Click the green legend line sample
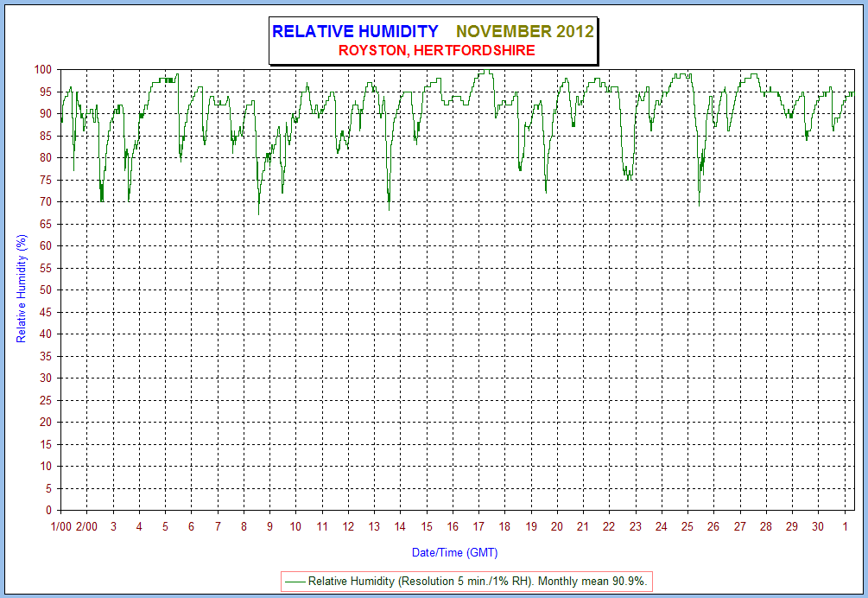The width and height of the screenshot is (868, 598). [295, 582]
